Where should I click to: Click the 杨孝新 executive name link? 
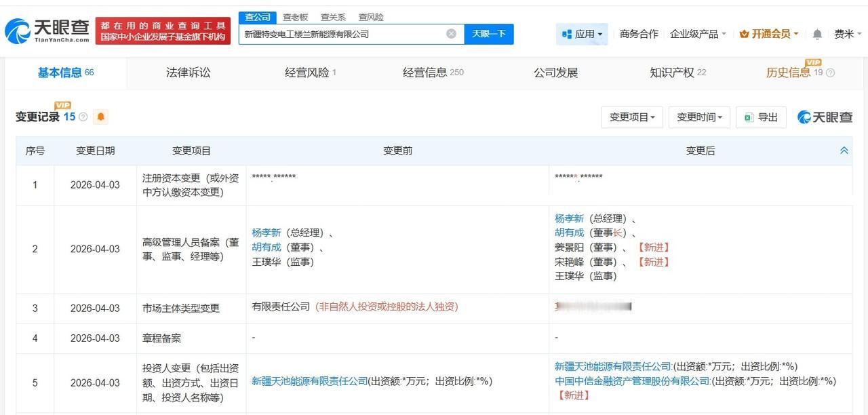pos(266,231)
